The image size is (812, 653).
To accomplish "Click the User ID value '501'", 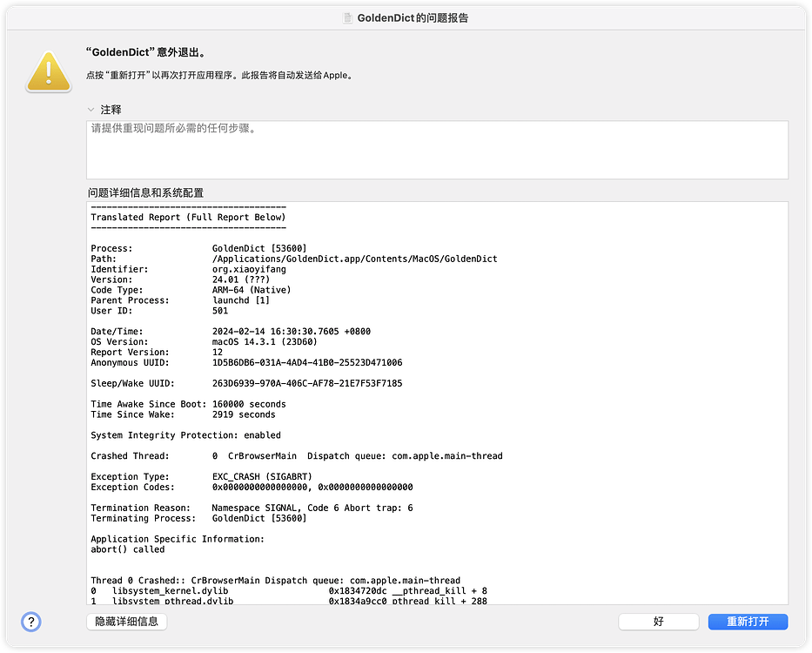I will tap(220, 311).
